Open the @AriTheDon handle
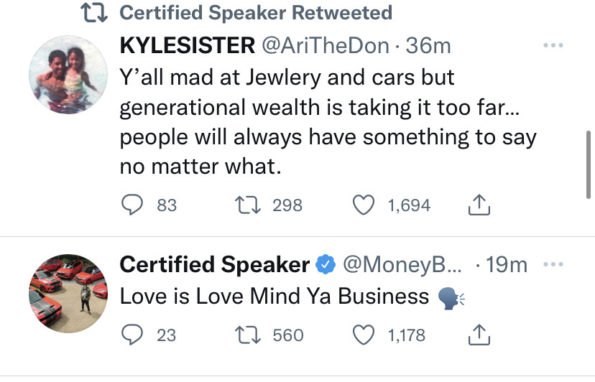Viewport: 595px width, 382px height. pyautogui.click(x=325, y=46)
